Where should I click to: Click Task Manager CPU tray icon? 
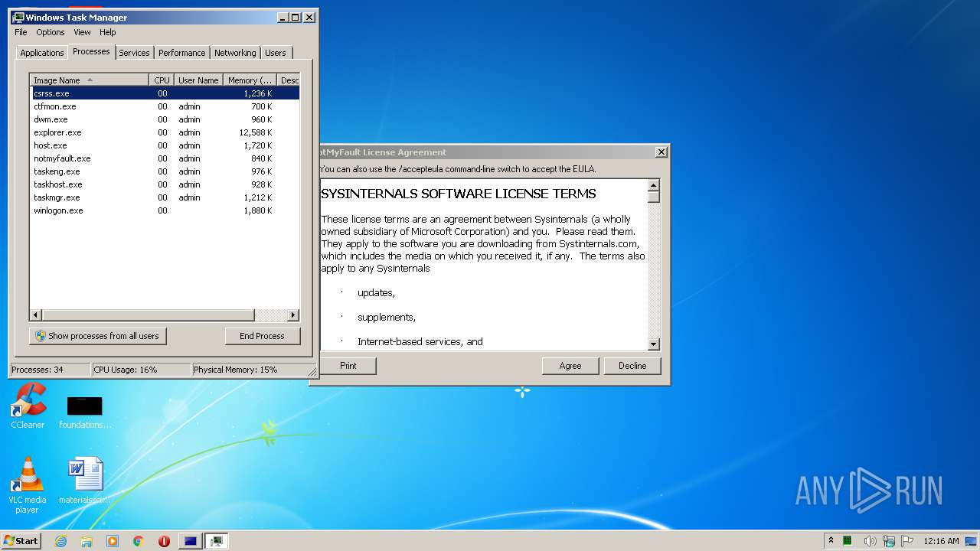click(848, 541)
